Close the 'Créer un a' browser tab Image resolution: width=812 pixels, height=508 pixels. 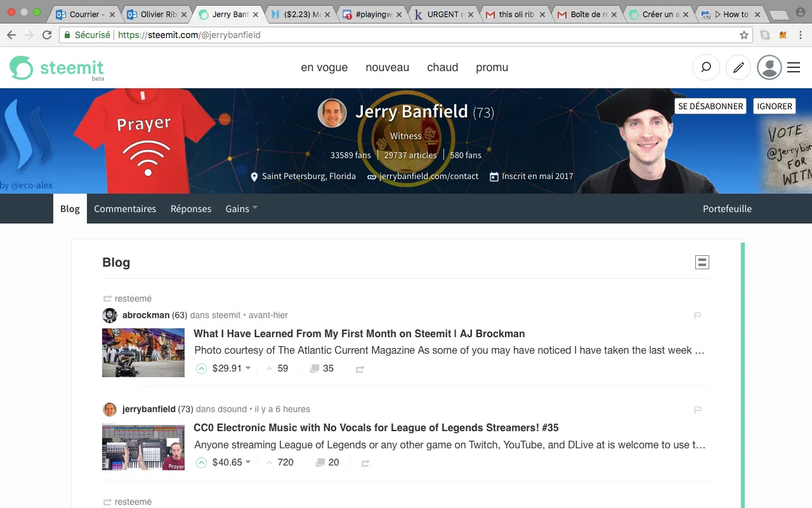point(685,14)
